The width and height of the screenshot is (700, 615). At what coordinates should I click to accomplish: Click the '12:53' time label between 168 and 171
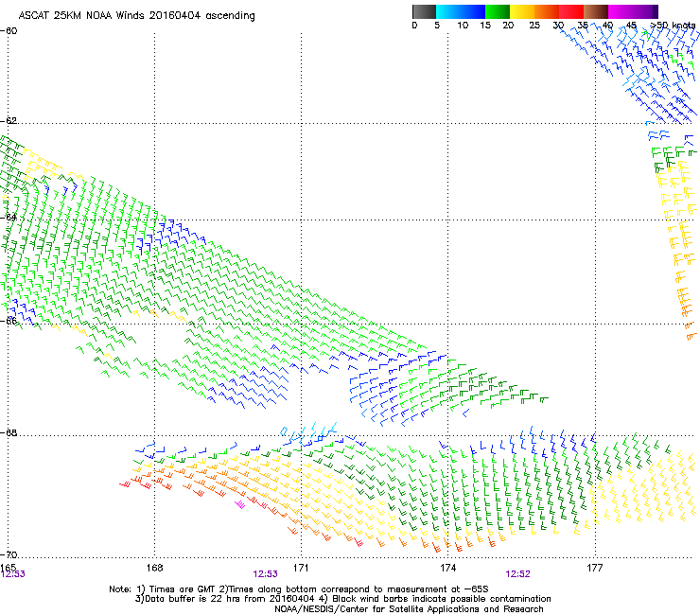tap(265, 574)
